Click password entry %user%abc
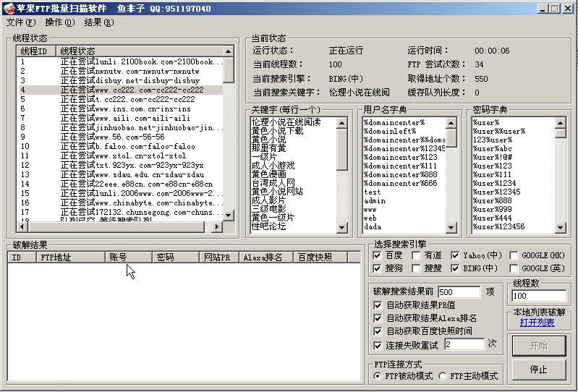578x392 pixels. point(493,148)
